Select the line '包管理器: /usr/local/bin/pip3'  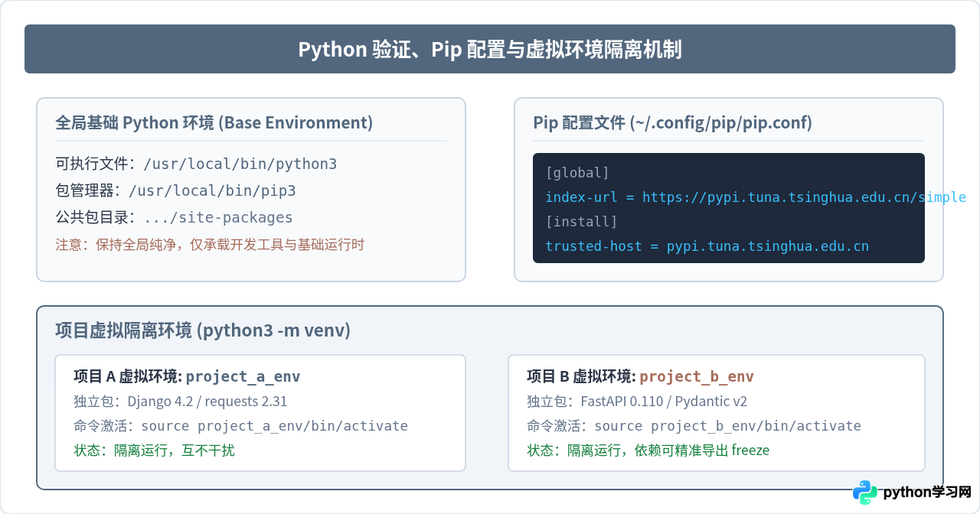tap(175, 190)
